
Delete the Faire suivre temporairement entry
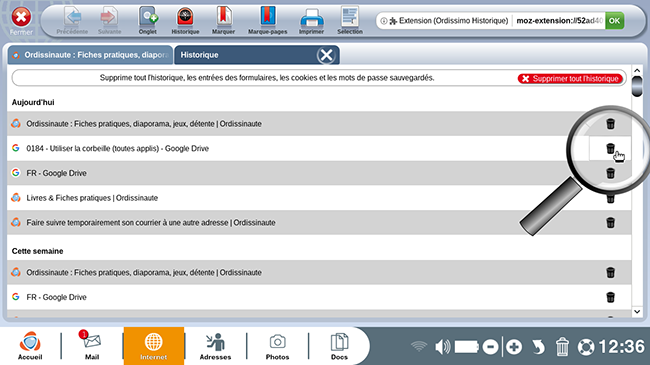coord(610,223)
